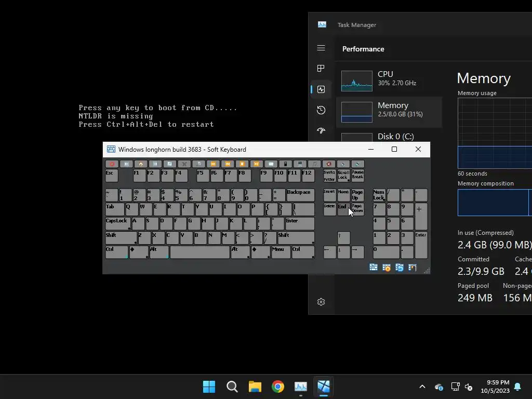Open the Windows Start menu button
532x399 pixels.
(209, 387)
